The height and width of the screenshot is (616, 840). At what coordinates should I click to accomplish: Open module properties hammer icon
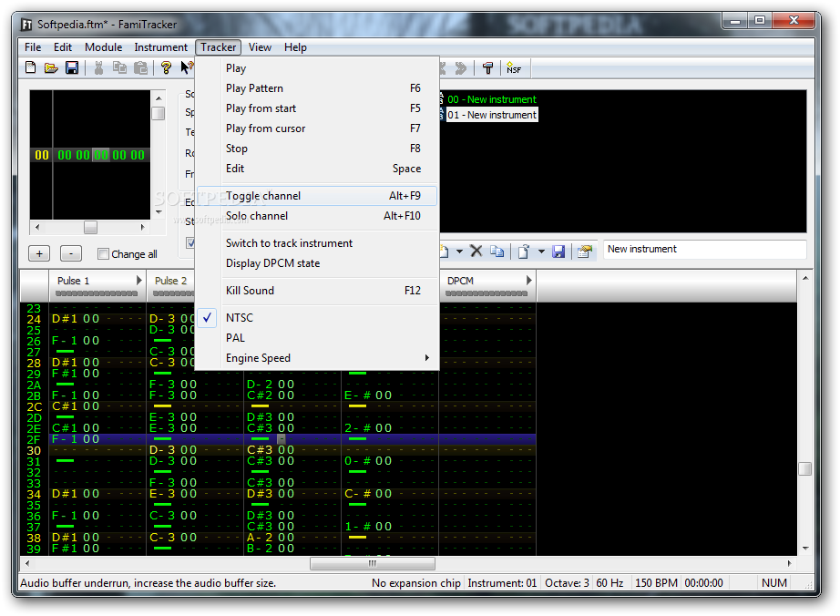pos(487,68)
